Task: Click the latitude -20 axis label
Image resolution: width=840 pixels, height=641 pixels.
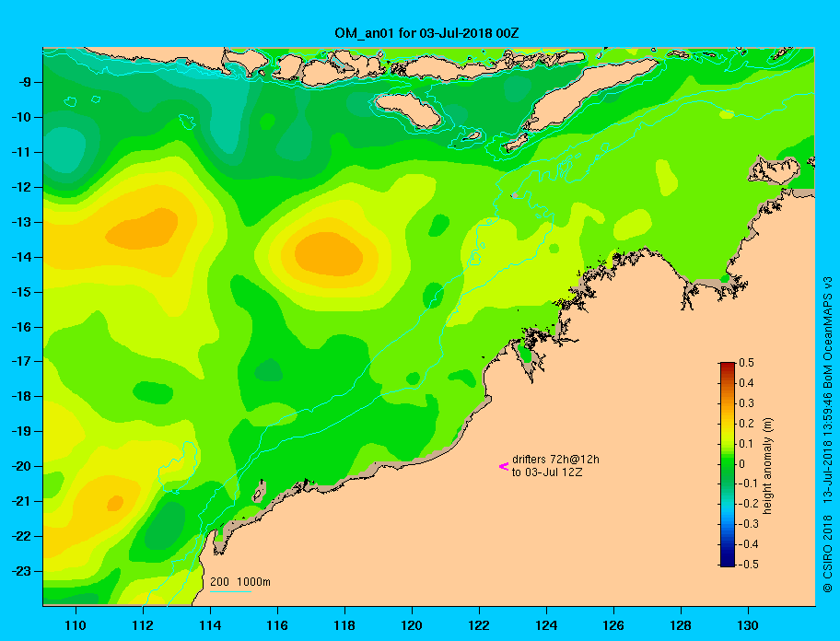Action: pyautogui.click(x=20, y=466)
